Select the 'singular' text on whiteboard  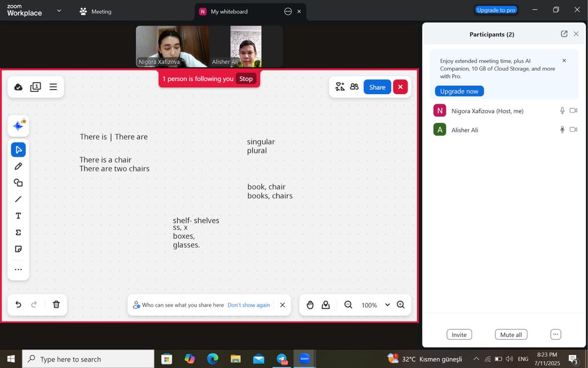click(260, 141)
